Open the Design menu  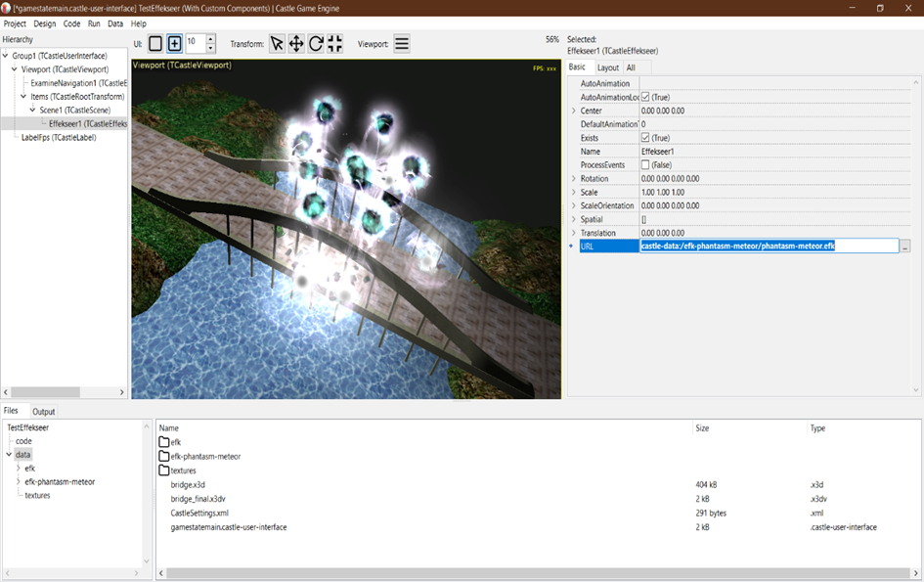click(45, 23)
